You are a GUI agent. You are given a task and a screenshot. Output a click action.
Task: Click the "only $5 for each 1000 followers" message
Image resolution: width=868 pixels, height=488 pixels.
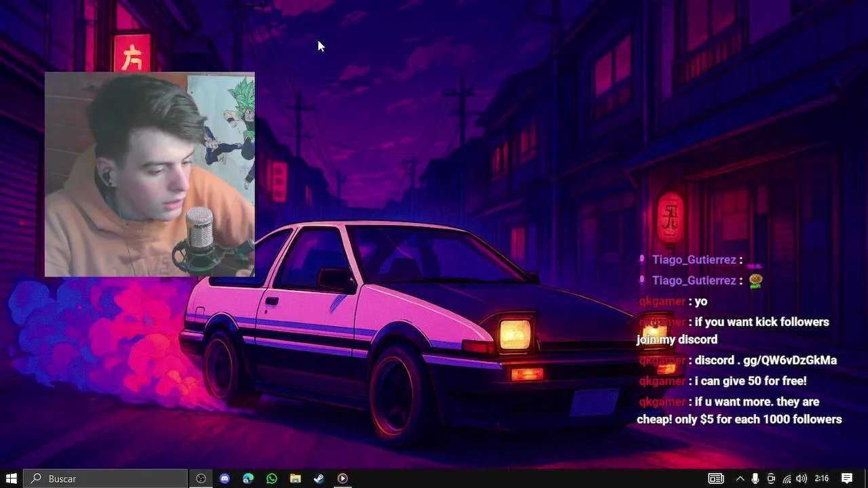tap(739, 411)
